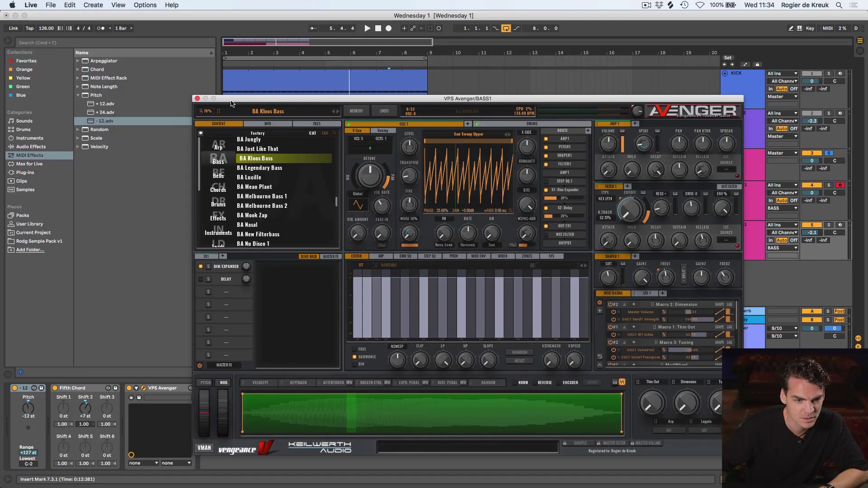The image size is (868, 488).
Task: Click the Draw Mode pencil icon
Action: tap(791, 28)
